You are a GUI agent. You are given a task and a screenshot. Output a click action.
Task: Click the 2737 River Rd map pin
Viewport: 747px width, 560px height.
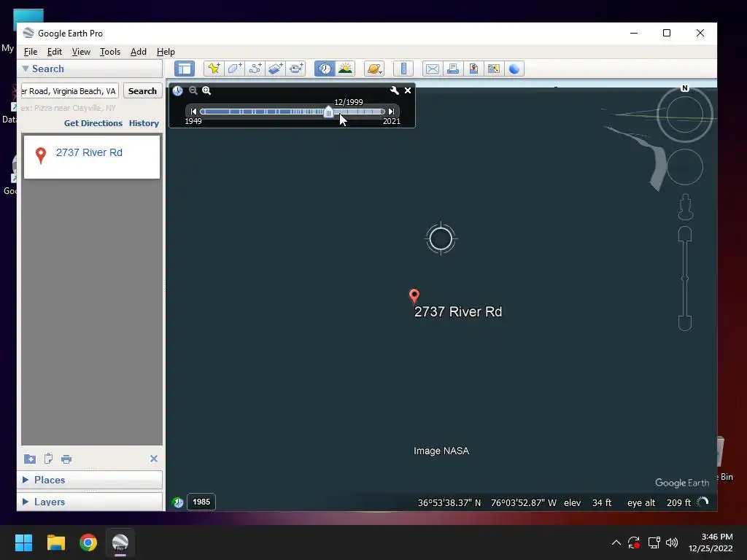(414, 296)
